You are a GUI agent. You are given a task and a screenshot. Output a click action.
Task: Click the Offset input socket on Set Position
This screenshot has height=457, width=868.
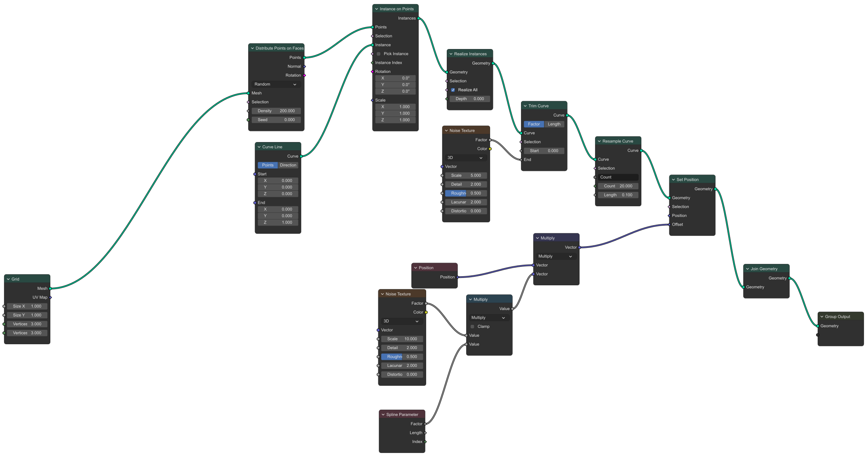[669, 224]
